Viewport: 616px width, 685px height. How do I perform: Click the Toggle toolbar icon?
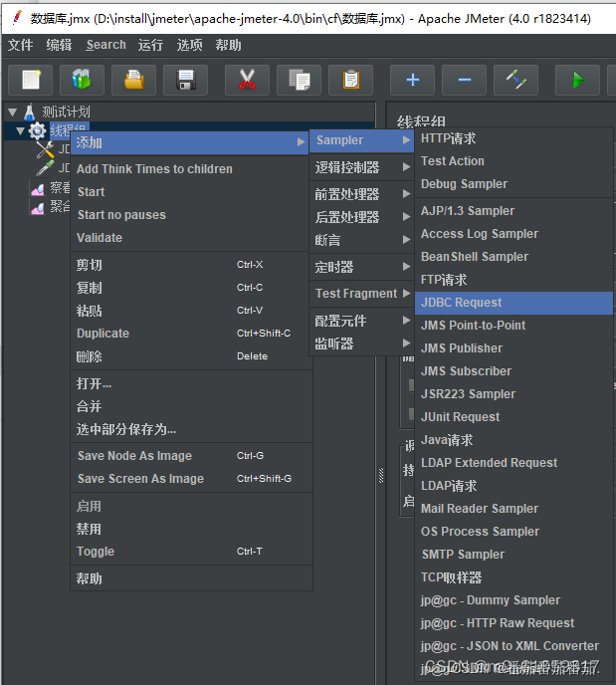pyautogui.click(x=516, y=80)
